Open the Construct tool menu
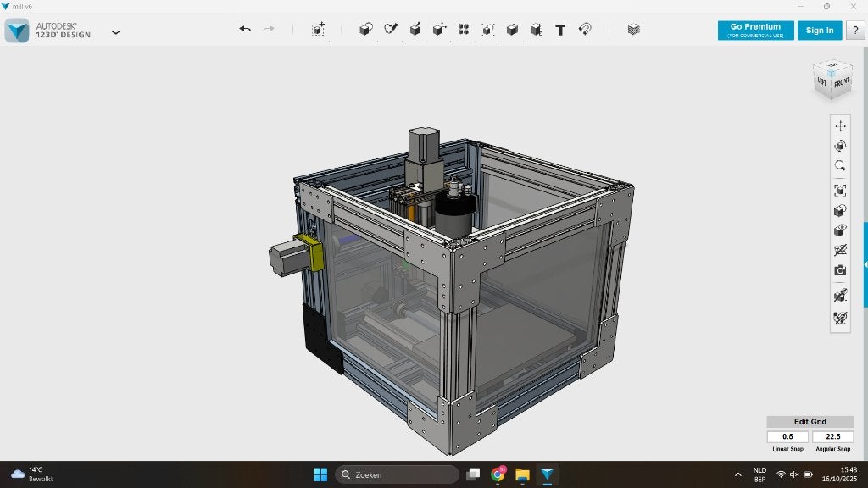Image resolution: width=868 pixels, height=488 pixels. [x=415, y=30]
